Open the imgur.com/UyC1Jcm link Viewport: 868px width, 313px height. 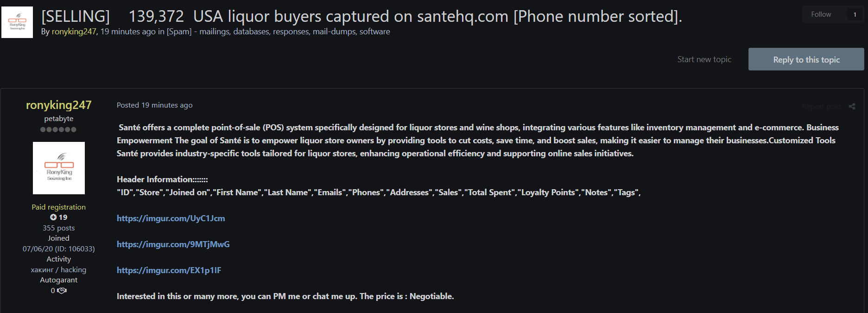point(171,218)
